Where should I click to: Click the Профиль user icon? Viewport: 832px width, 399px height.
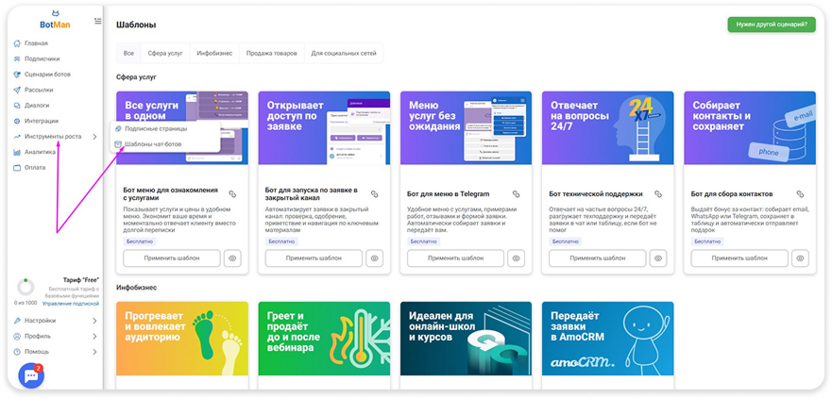click(17, 336)
